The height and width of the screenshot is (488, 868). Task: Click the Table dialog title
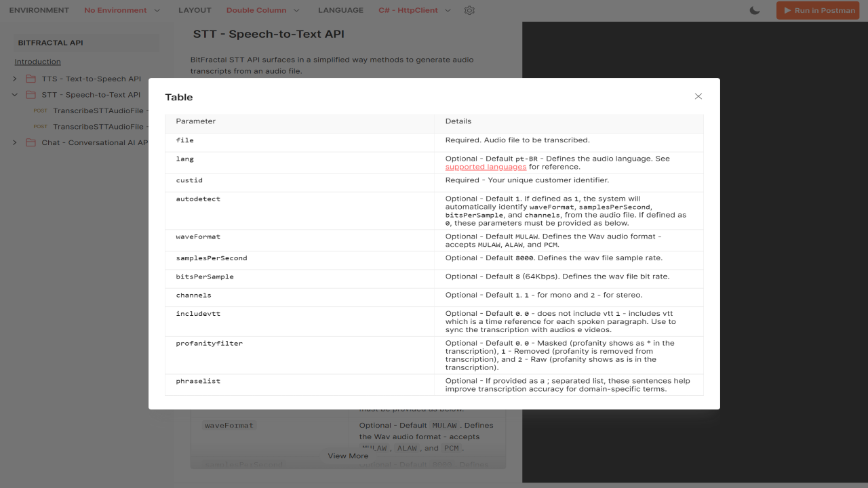179,97
